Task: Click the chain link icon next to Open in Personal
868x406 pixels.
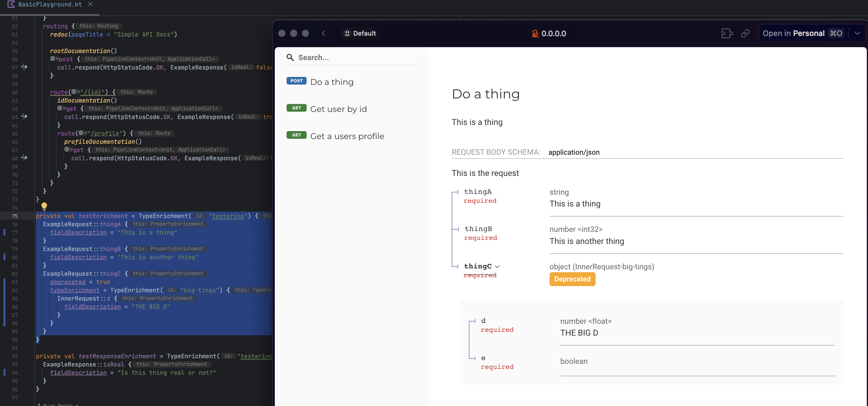Action: pos(745,33)
